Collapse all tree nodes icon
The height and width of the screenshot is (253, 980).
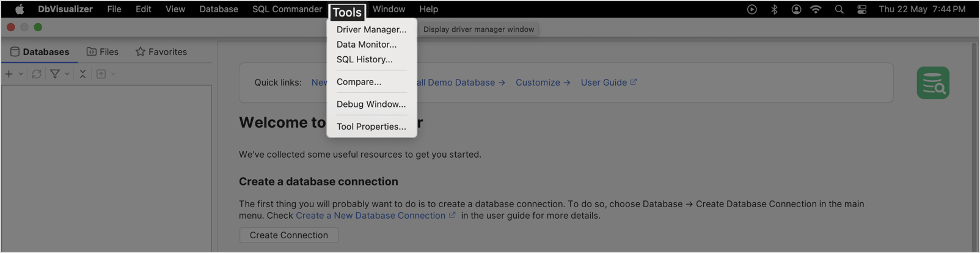[x=83, y=74]
